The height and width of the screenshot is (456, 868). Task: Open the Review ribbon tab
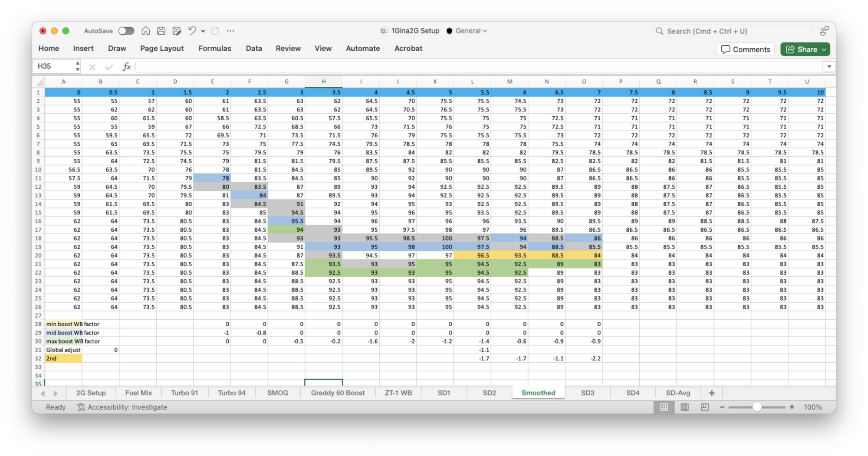click(288, 49)
